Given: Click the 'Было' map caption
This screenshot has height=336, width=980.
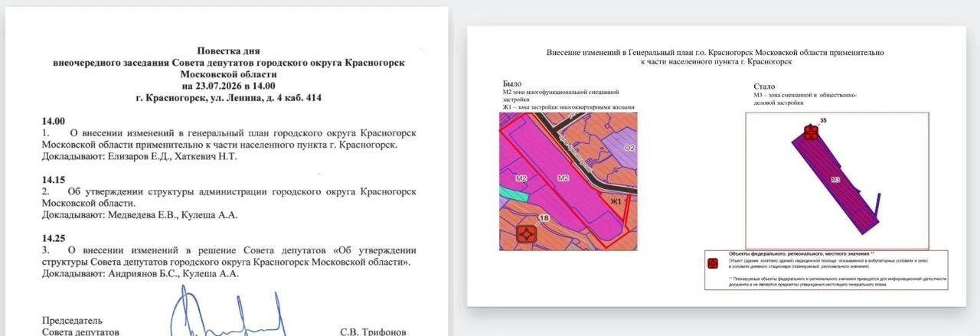Looking at the screenshot, I should 511,83.
